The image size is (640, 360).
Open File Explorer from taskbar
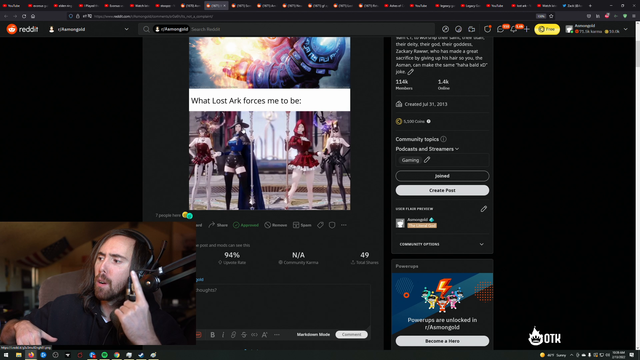(18, 355)
